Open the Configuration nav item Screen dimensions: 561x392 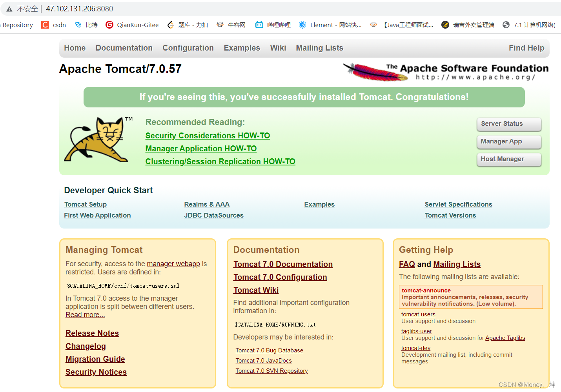point(188,48)
